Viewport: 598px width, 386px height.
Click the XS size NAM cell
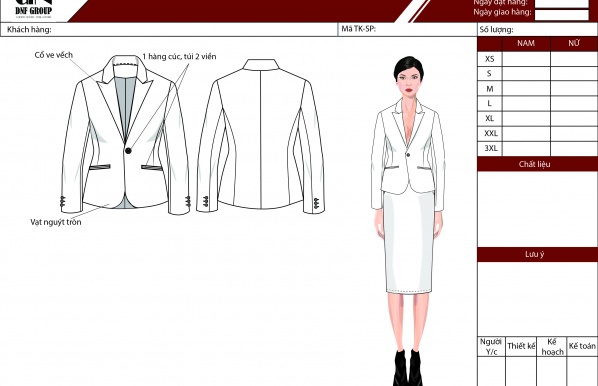tap(526, 59)
